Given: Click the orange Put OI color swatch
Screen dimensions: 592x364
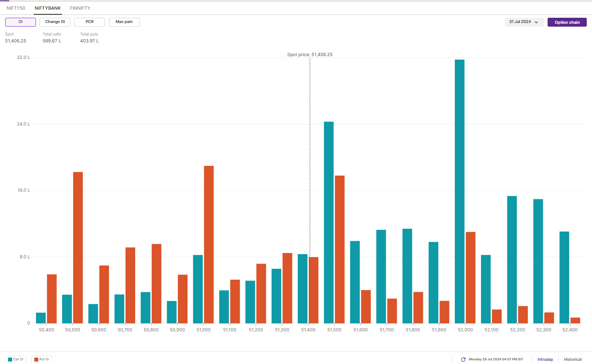Looking at the screenshot, I should 36,359.
